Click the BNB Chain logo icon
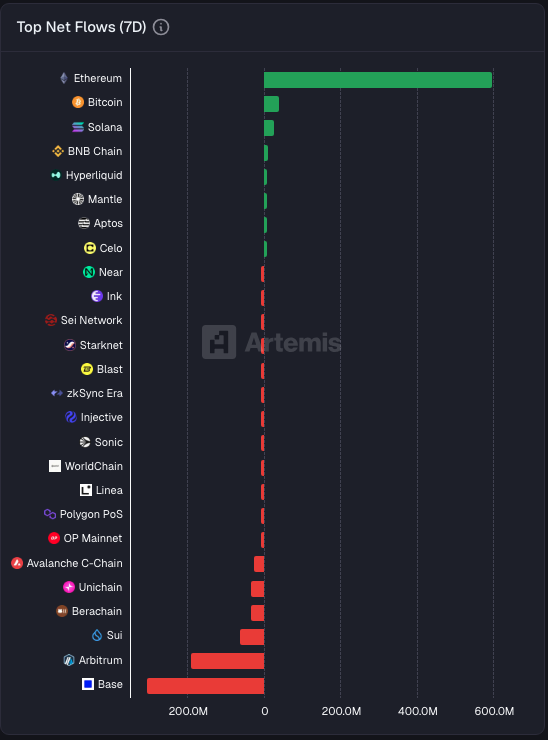Viewport: 548px width, 740px height. click(58, 151)
